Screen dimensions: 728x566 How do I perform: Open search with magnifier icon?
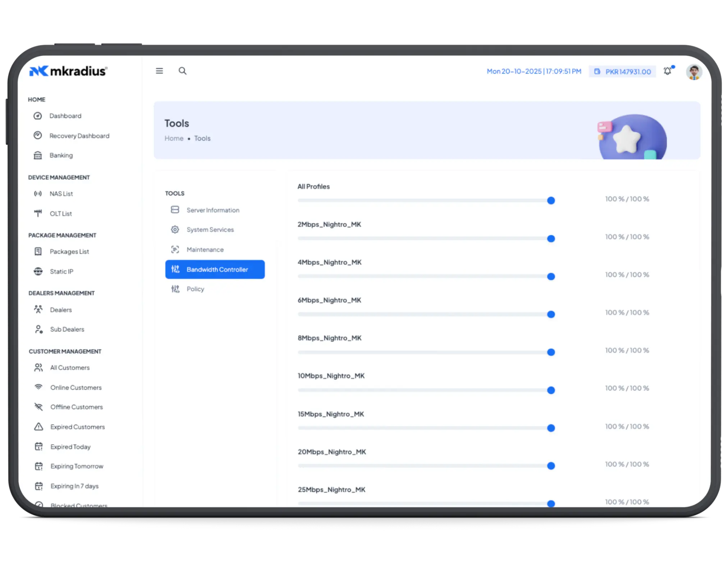tap(183, 71)
